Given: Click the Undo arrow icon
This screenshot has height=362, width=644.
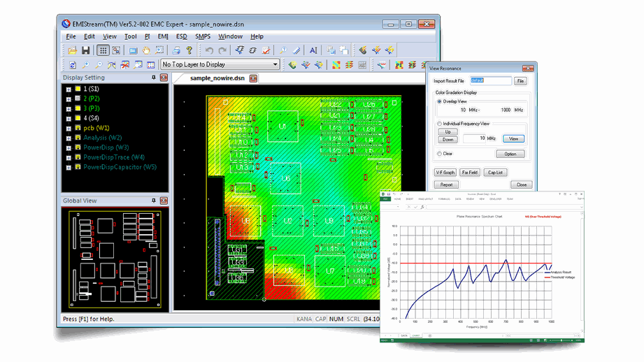Looking at the screenshot, I should pyautogui.click(x=210, y=50).
